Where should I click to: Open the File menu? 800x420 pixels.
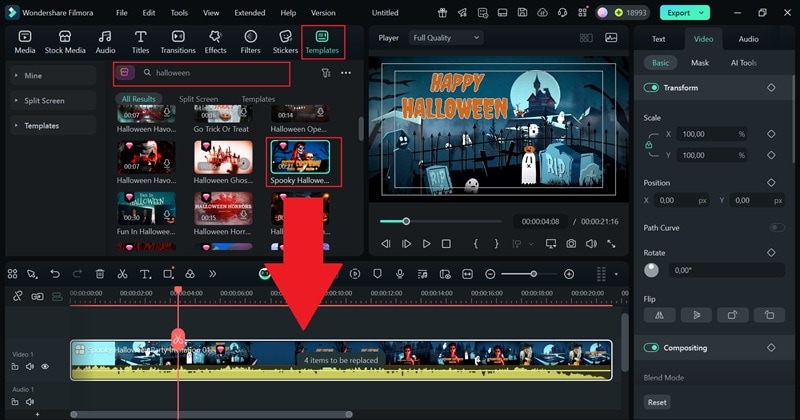(121, 13)
